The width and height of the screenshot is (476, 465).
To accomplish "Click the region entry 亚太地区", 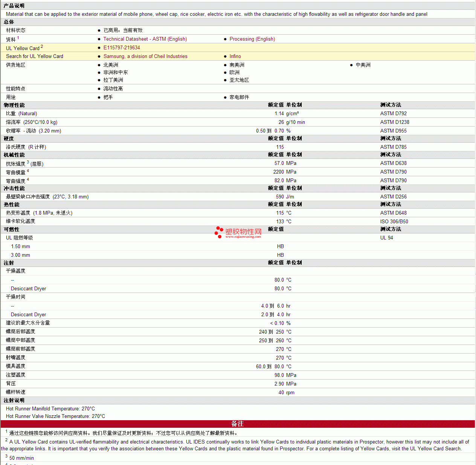I will [x=239, y=80].
